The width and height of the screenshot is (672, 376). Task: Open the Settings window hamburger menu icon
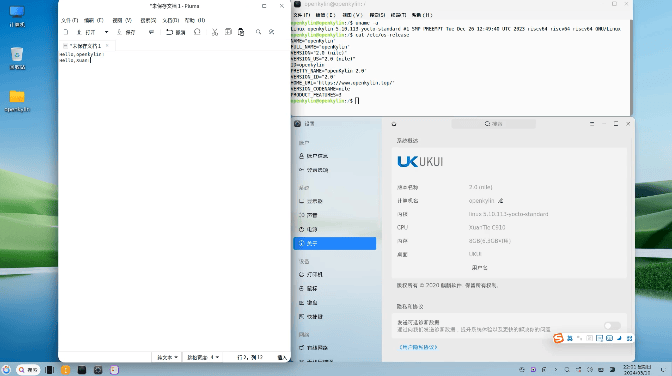click(592, 123)
